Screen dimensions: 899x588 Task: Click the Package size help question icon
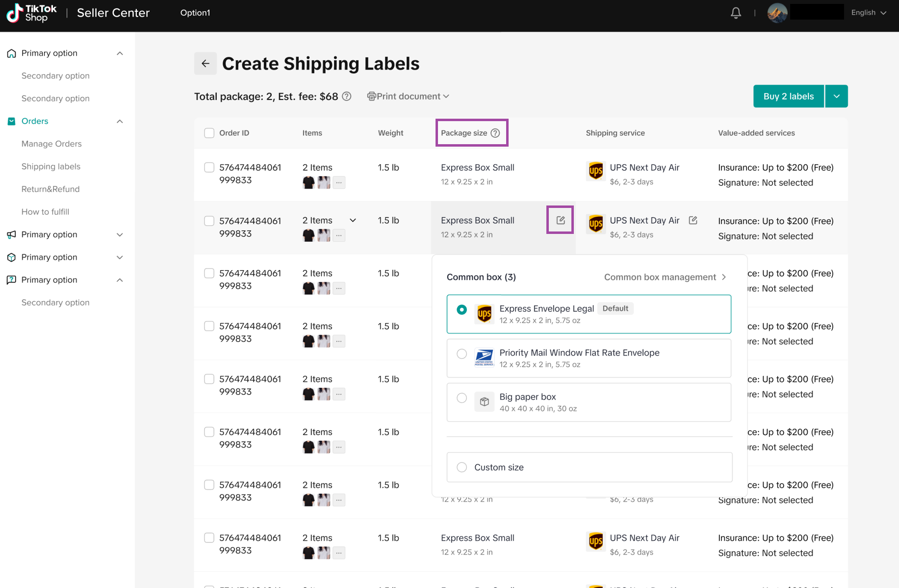495,133
